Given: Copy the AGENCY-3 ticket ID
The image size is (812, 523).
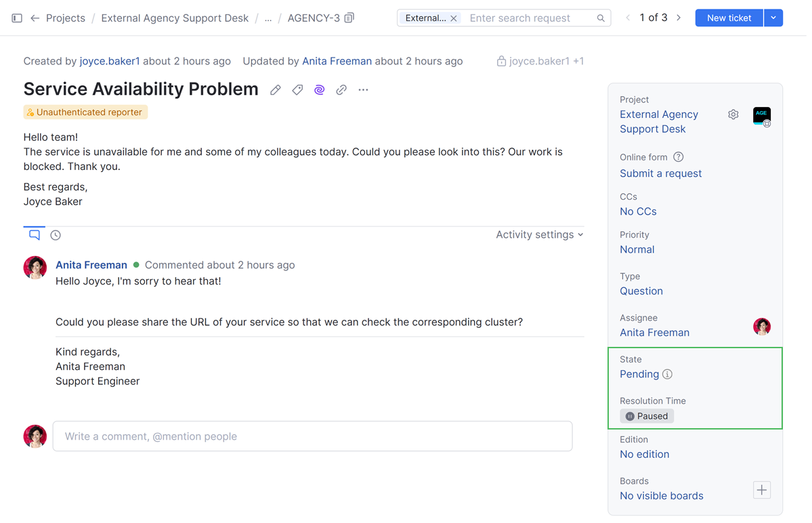Looking at the screenshot, I should point(349,18).
